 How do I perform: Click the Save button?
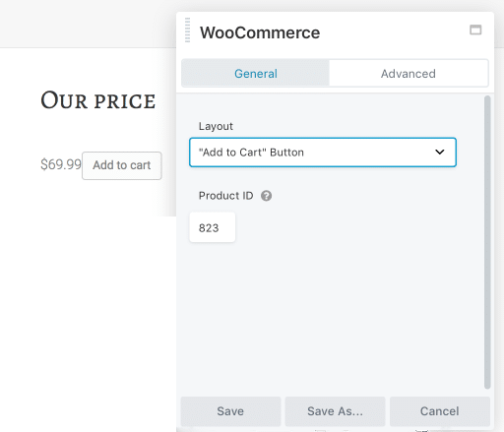[230, 411]
